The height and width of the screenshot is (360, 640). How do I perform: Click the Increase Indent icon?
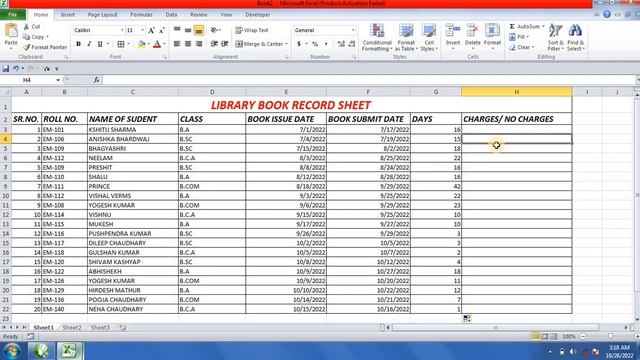(224, 44)
